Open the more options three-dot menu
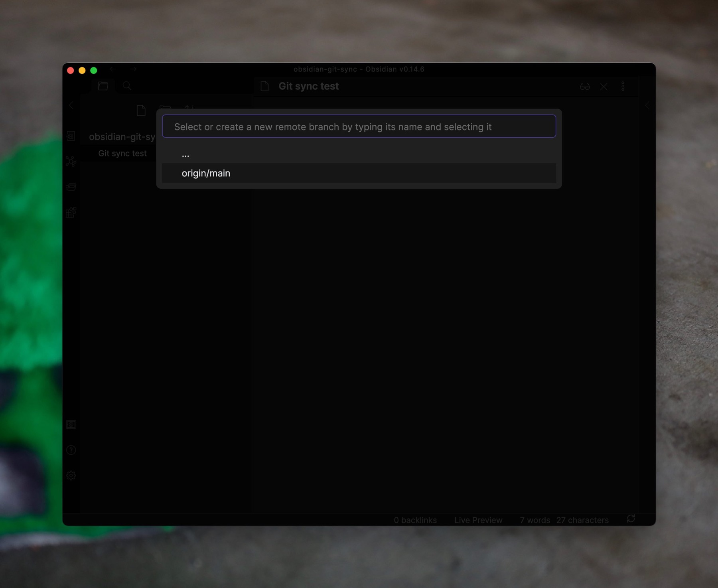 (x=623, y=87)
